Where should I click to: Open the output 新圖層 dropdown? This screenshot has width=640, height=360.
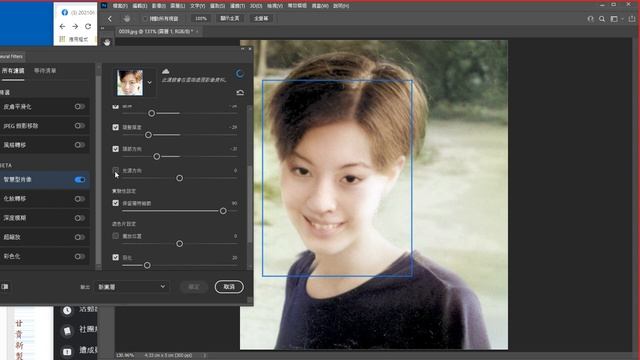[x=131, y=287]
